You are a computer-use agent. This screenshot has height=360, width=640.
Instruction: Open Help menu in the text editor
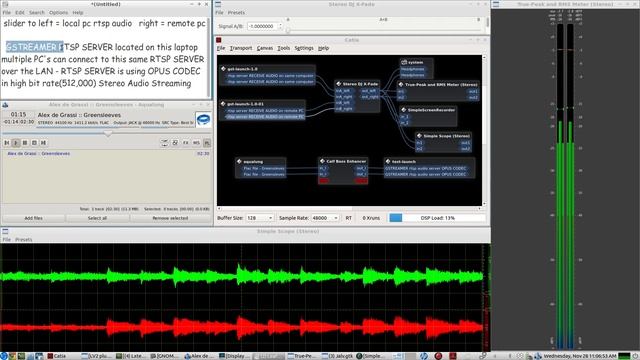[78, 13]
